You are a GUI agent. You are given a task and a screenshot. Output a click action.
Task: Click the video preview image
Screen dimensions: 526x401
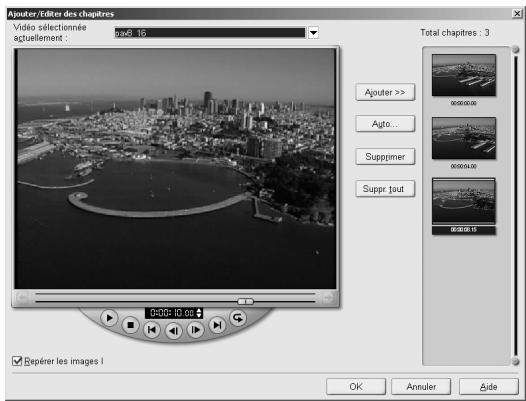(x=175, y=168)
